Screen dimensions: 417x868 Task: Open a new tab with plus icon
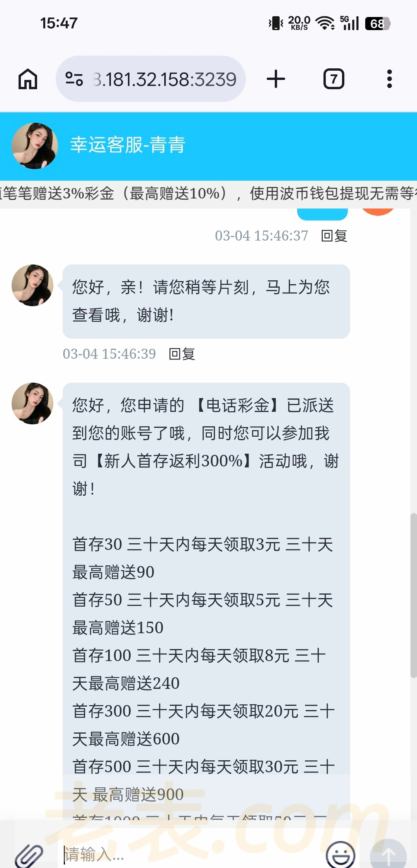(x=276, y=79)
